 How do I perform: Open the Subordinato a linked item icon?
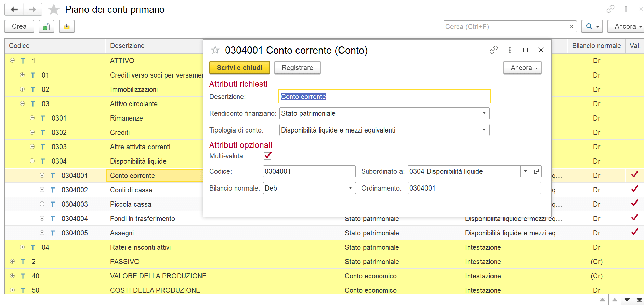click(536, 171)
